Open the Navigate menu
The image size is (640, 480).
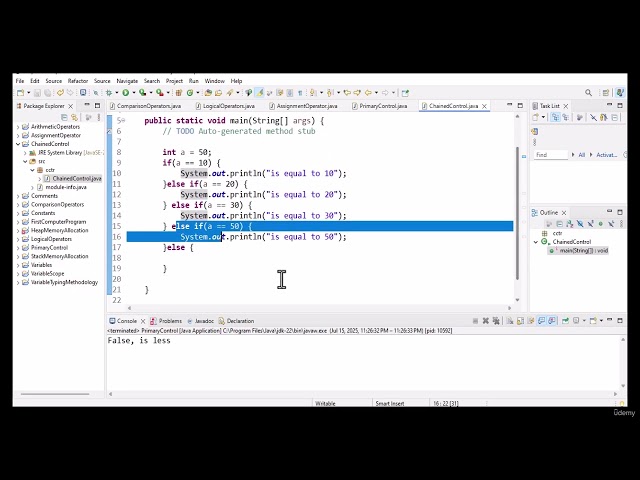click(127, 81)
